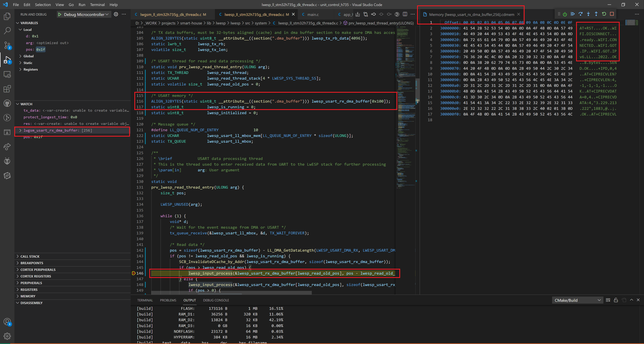Select the pos value 0x1f in variables
The width and height of the screenshot is (644, 344).
tap(40, 49)
